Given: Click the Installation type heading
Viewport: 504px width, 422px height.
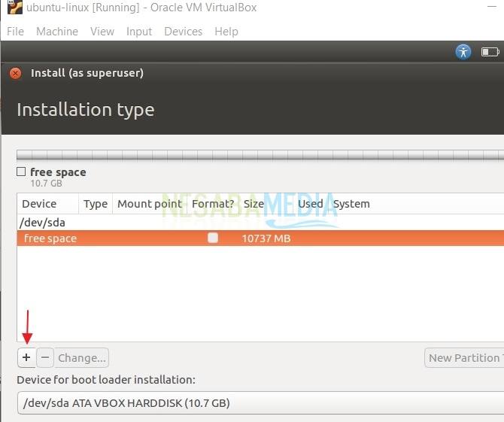Looking at the screenshot, I should [86, 110].
